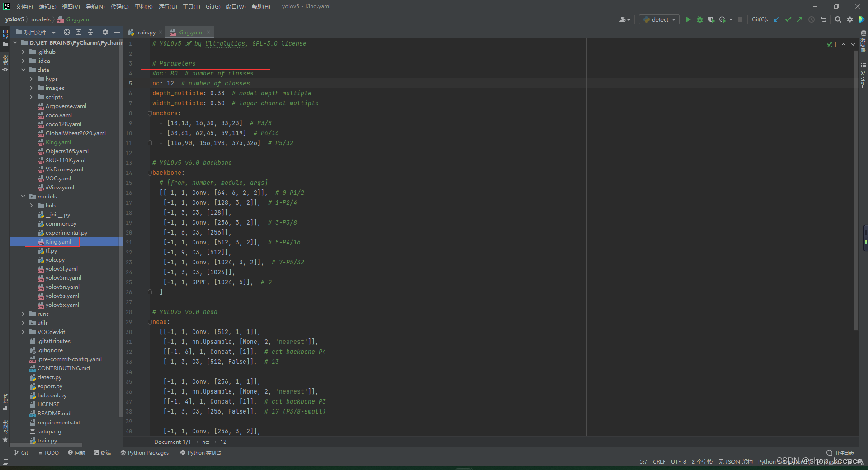This screenshot has width=868, height=470.
Task: Select detect.py in project tree
Action: point(49,377)
